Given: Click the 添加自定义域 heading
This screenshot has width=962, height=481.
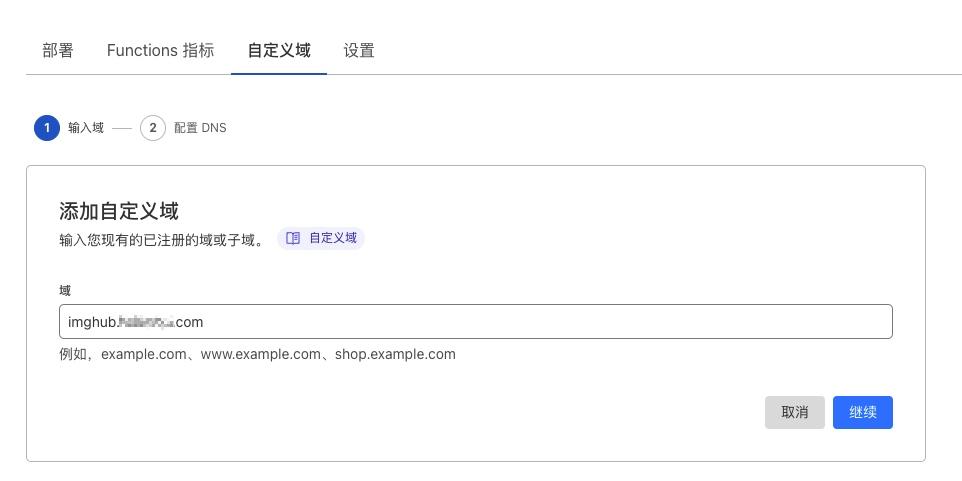Looking at the screenshot, I should click(x=119, y=211).
